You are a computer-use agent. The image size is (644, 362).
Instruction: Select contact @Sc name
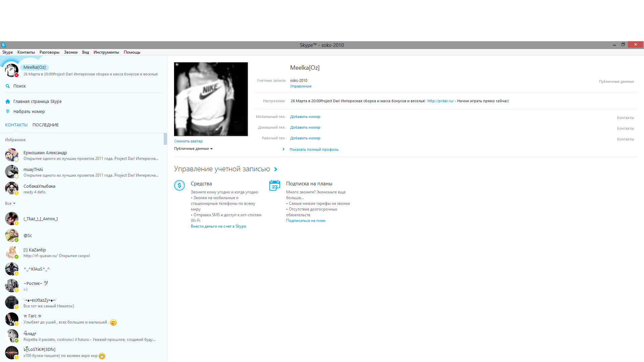pos(28,236)
